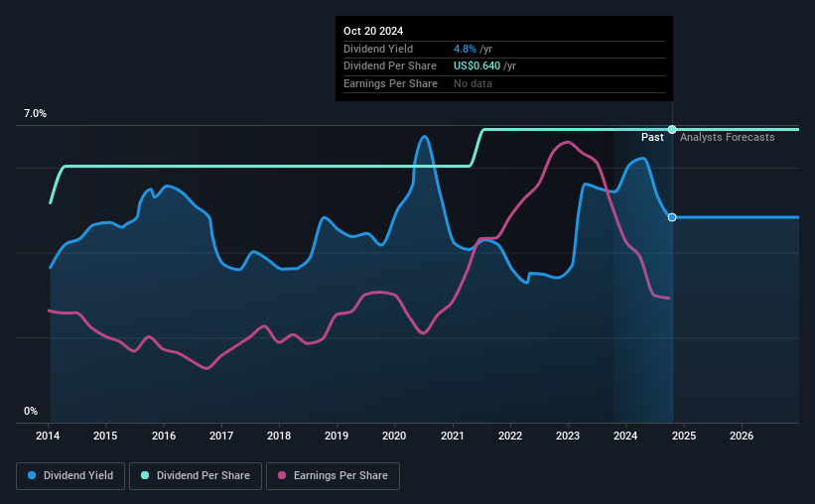The image size is (815, 504).
Task: Click the 7.0% y-axis label
Action: coord(35,113)
